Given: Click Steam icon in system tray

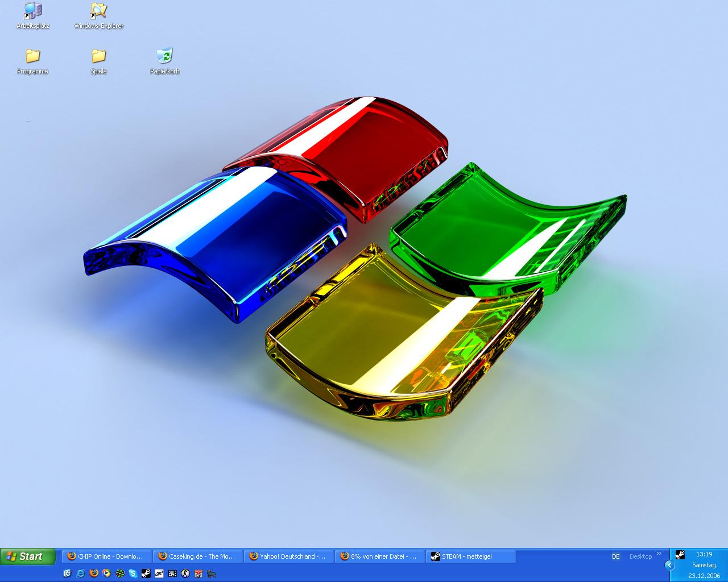Looking at the screenshot, I should [x=680, y=555].
